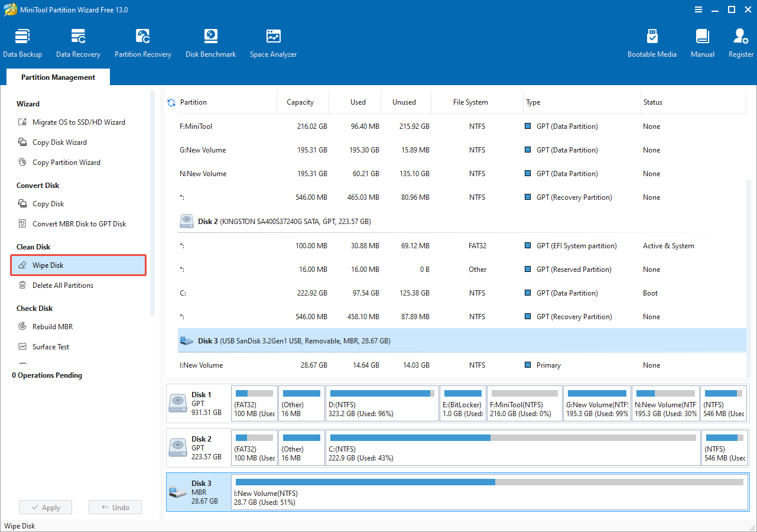The height and width of the screenshot is (532, 757).
Task: Click the Apply button
Action: point(46,507)
